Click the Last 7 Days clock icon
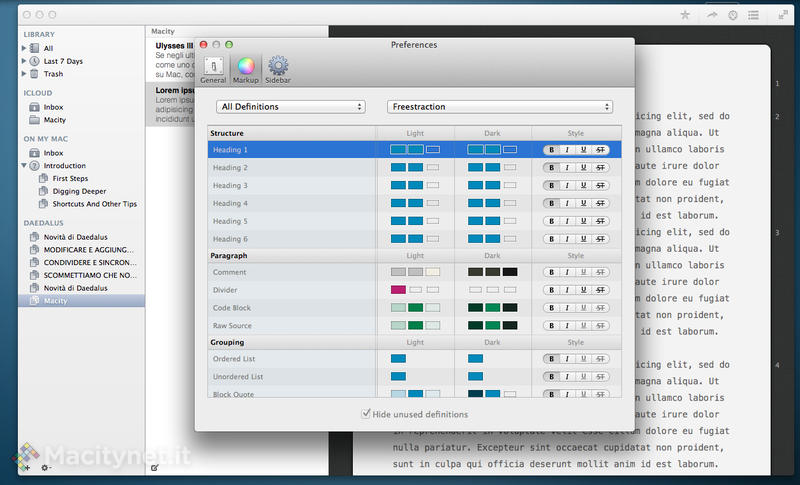The image size is (800, 485). 34,61
